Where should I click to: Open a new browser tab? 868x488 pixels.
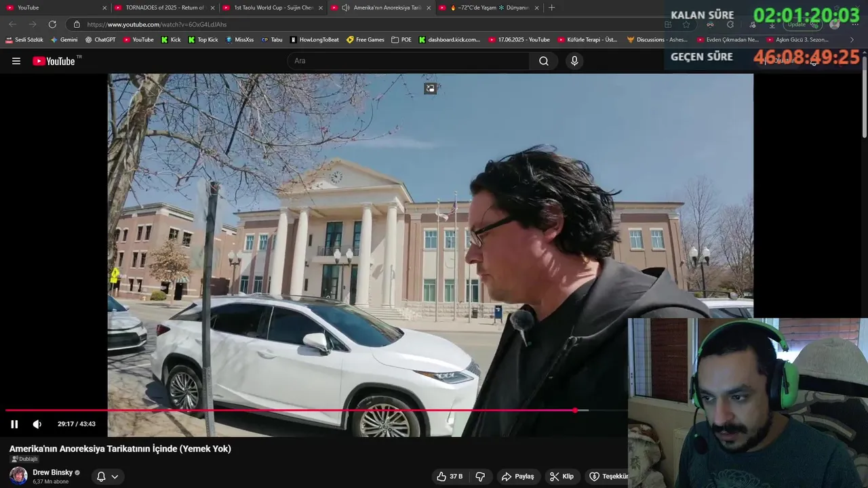551,7
